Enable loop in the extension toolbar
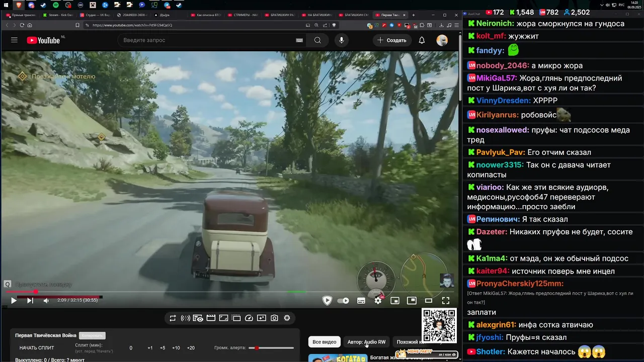 click(173, 318)
